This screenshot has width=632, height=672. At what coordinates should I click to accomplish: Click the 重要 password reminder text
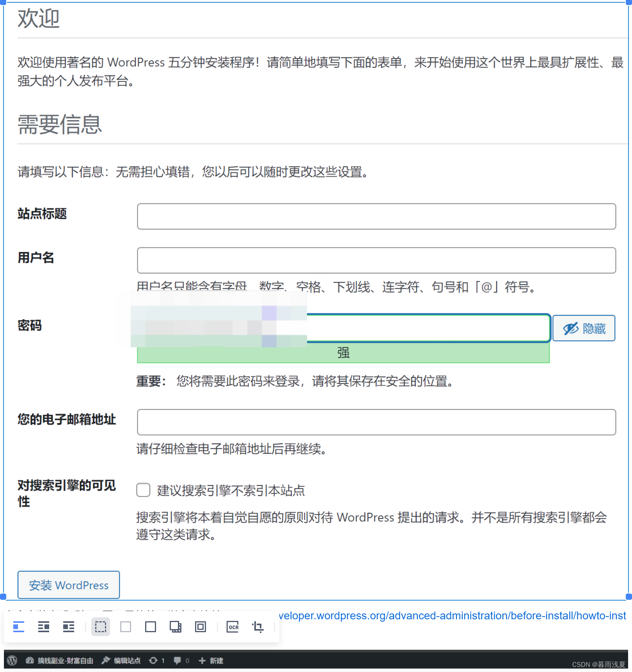[295, 381]
